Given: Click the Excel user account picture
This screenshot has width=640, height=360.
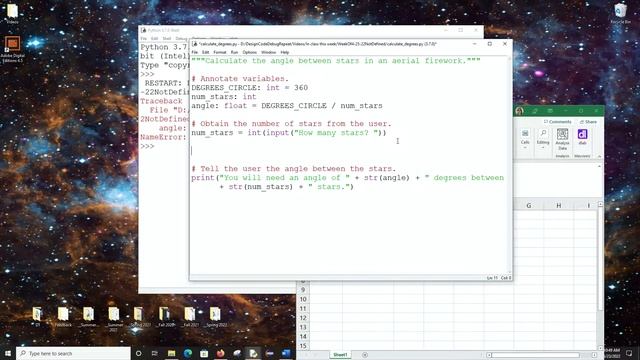Looking at the screenshot, I should click(x=520, y=111).
